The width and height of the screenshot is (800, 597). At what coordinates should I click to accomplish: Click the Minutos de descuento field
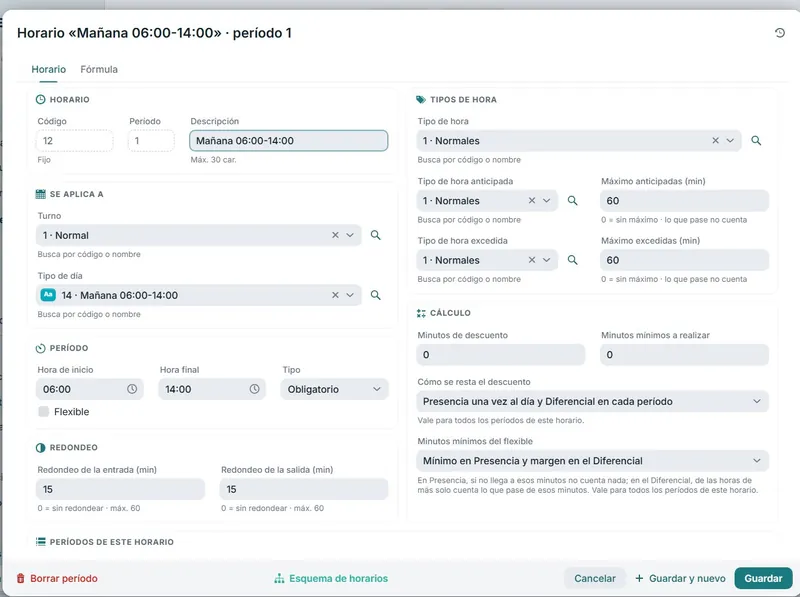tap(501, 355)
